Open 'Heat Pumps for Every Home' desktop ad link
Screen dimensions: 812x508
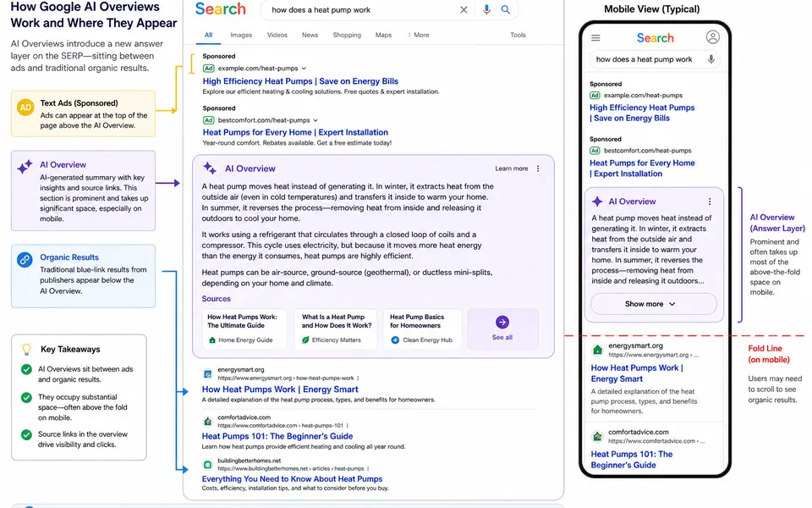295,132
